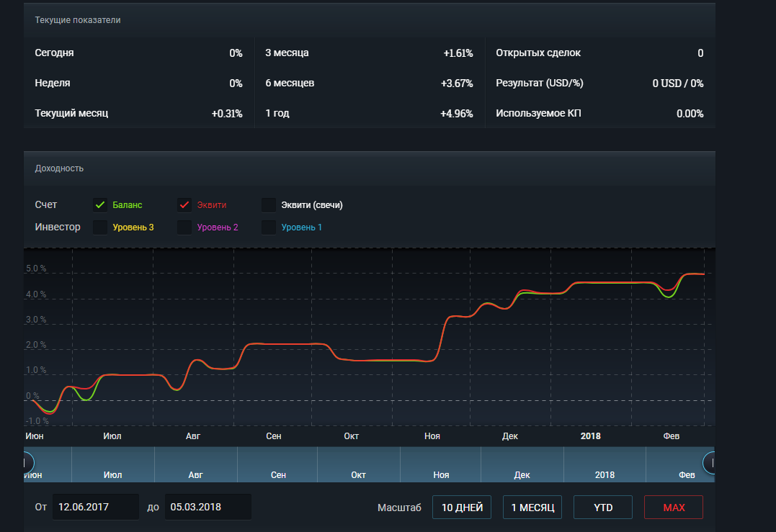
Task: Enable the Уровень 3 investor checkbox
Action: [x=100, y=227]
